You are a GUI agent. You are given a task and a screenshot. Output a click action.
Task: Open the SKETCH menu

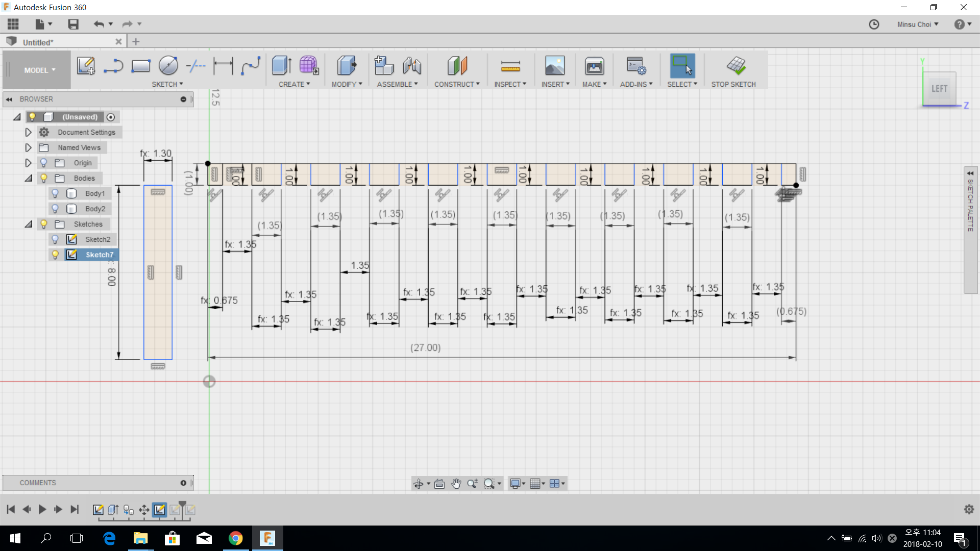pyautogui.click(x=167, y=84)
